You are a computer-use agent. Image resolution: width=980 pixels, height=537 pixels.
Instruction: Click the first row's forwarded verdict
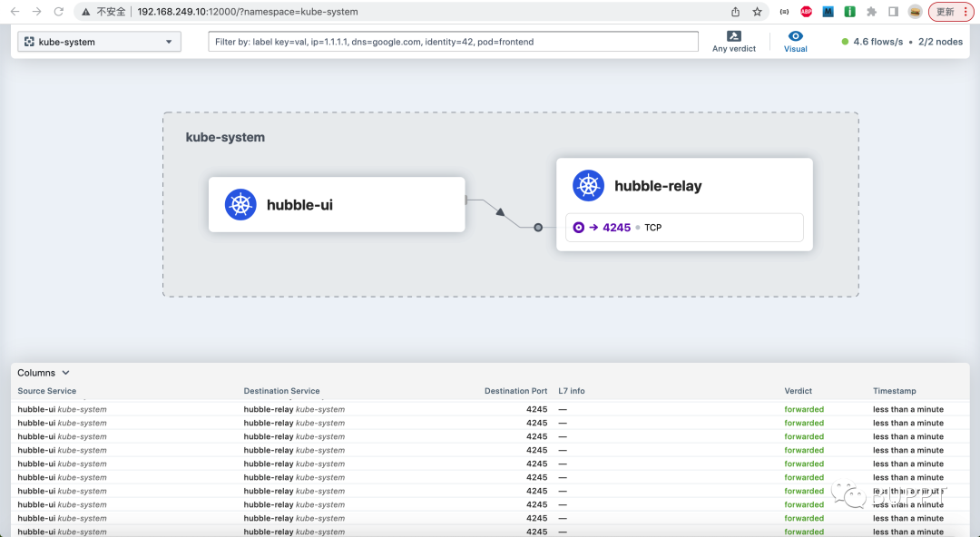click(x=804, y=409)
